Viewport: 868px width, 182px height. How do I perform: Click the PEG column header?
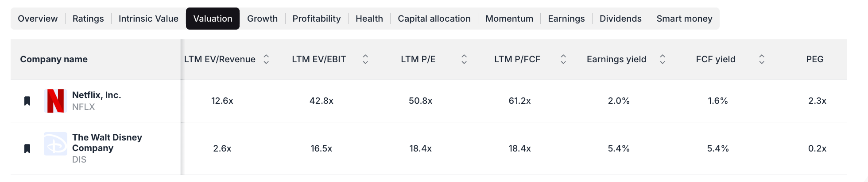click(814, 59)
